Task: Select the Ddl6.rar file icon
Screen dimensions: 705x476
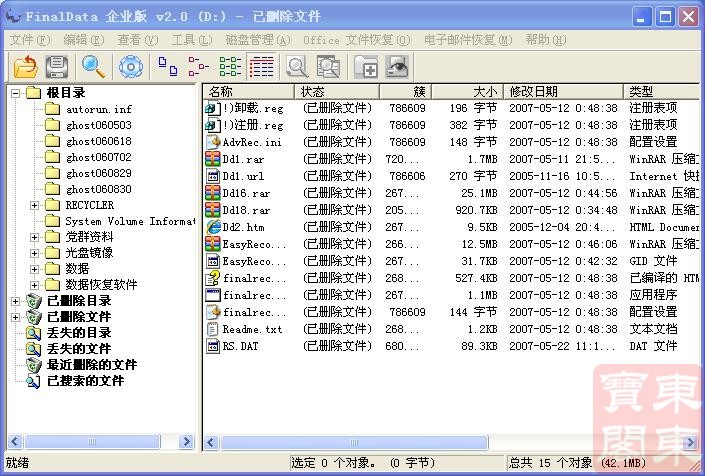Action: coord(213,193)
